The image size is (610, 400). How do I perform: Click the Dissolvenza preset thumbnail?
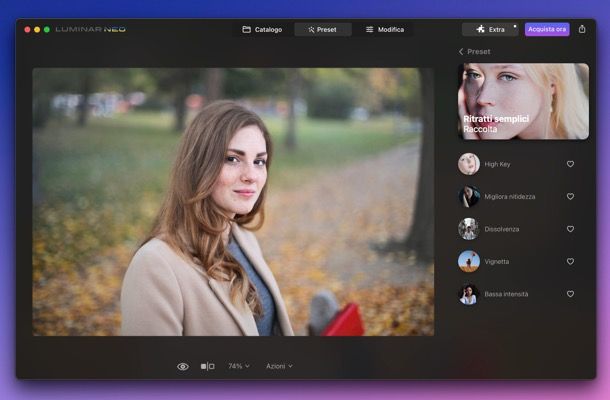pos(469,229)
